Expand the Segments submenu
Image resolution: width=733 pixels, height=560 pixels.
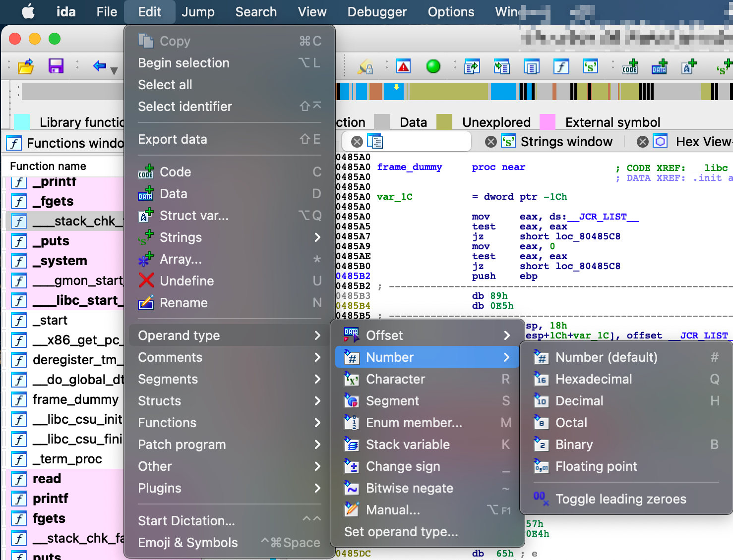coord(230,379)
